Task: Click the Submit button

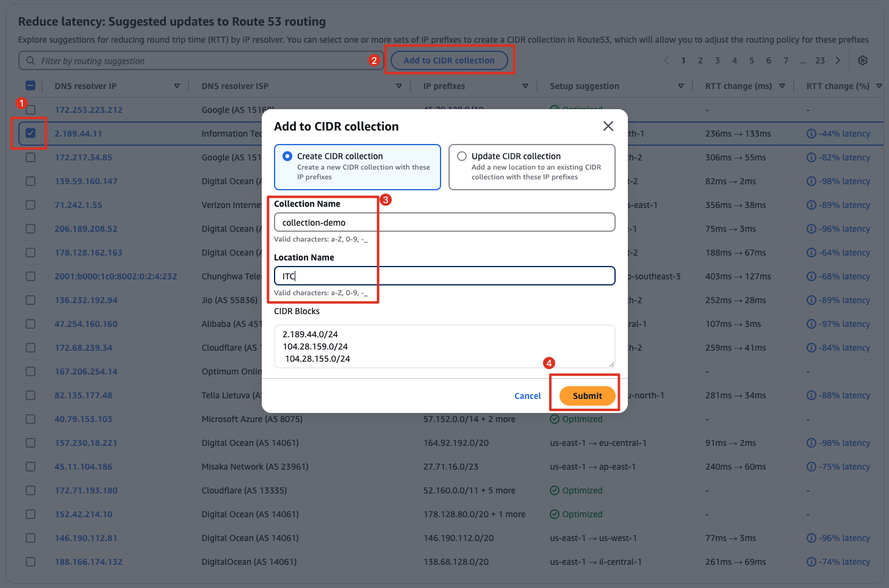Action: (x=588, y=396)
